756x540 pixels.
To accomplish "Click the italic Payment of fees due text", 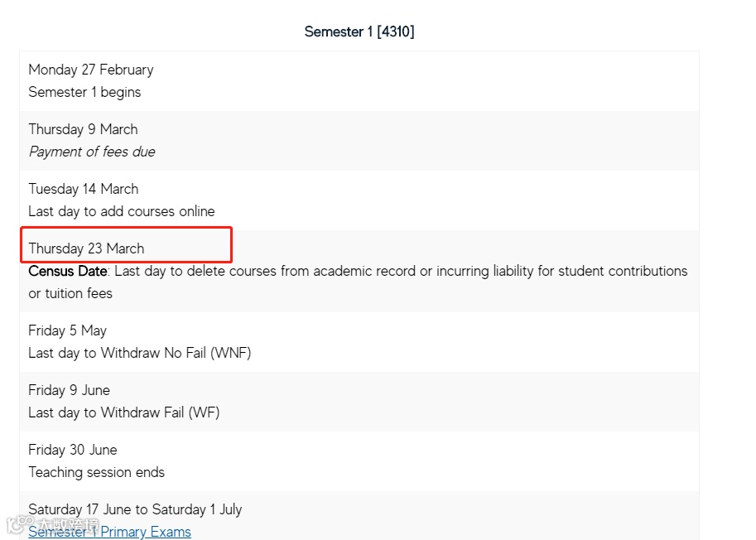I will pos(92,152).
